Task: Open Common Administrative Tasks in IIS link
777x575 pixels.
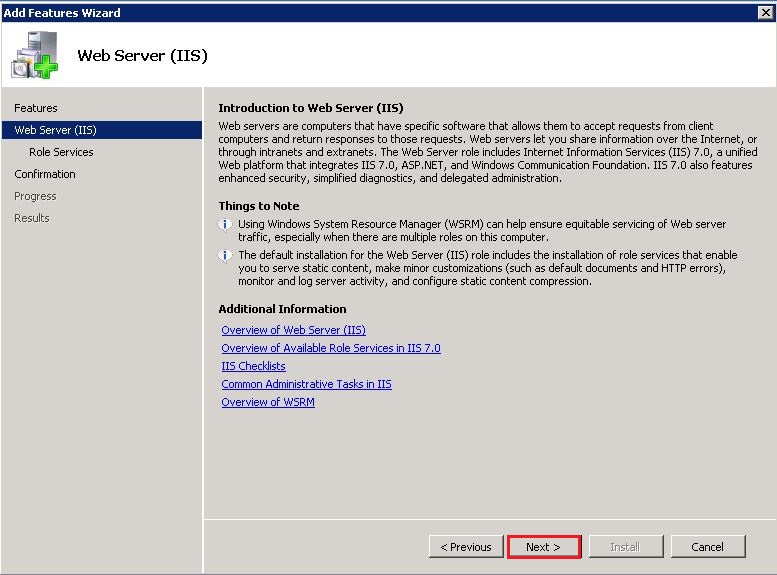Action: point(306,384)
